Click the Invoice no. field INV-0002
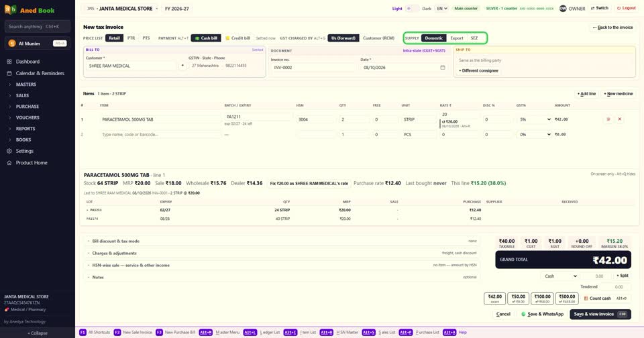The height and width of the screenshot is (338, 644). pyautogui.click(x=313, y=67)
